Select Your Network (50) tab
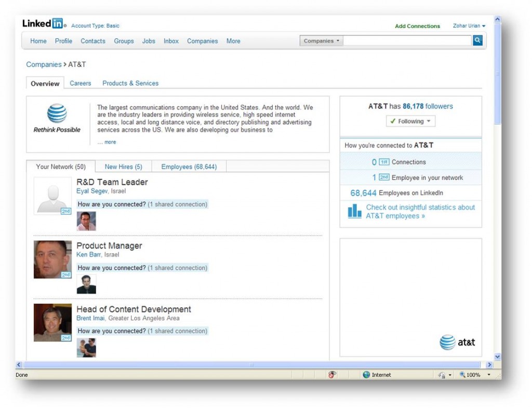 61,167
